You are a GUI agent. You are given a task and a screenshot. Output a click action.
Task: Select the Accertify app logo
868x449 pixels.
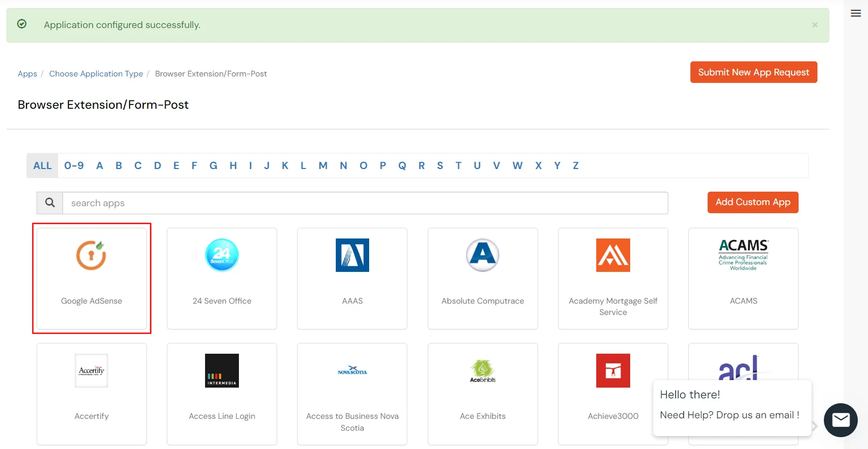point(91,370)
